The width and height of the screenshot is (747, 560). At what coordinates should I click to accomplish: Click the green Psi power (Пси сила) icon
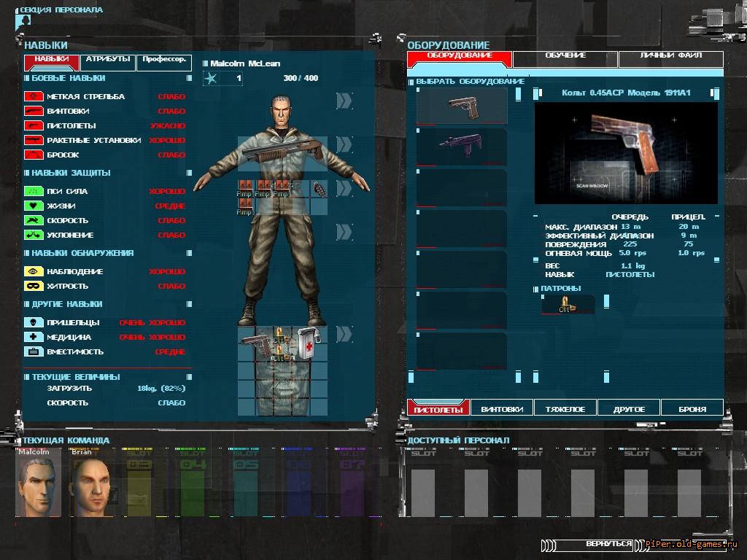coord(34,191)
